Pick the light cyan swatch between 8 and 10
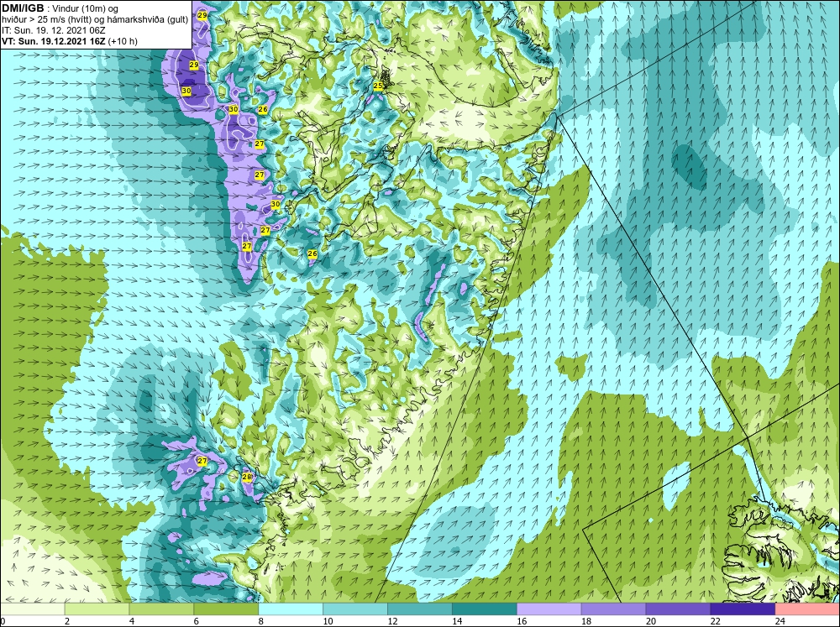 point(291,609)
